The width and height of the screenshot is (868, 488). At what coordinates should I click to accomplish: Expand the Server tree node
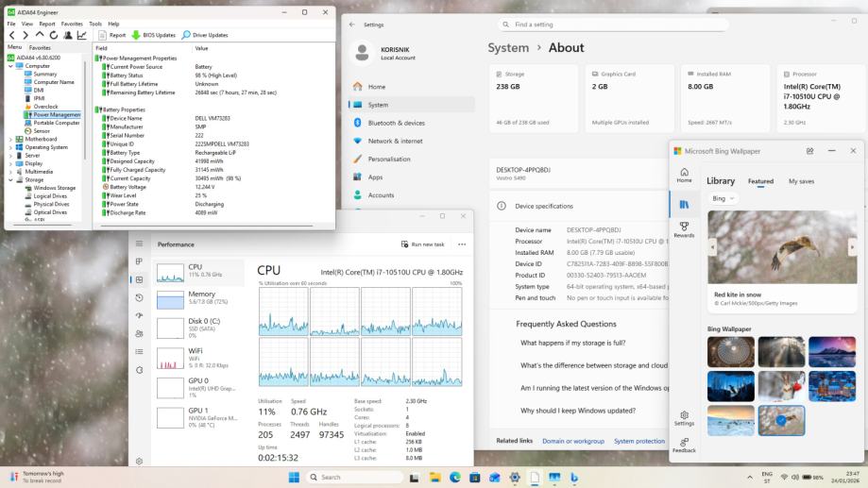10,156
